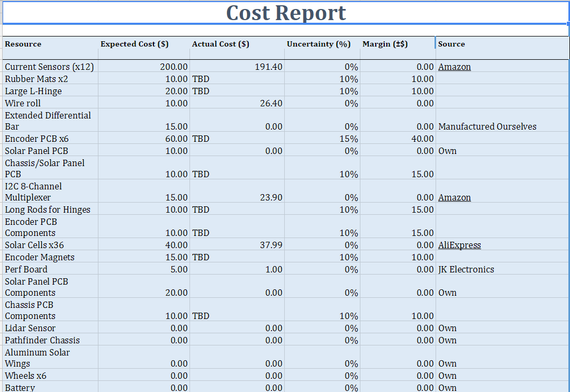Click the 15% uncertainty cell
The width and height of the screenshot is (570, 392).
point(322,139)
